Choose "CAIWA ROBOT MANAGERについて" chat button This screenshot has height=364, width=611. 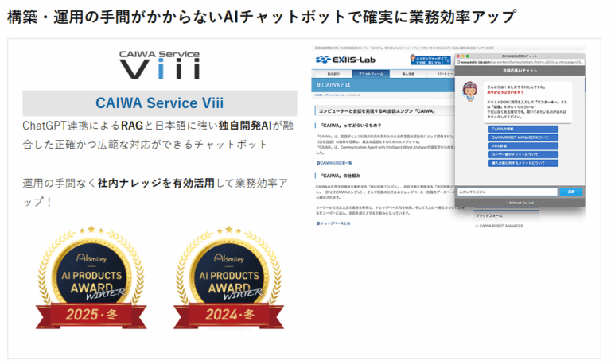[x=523, y=137]
